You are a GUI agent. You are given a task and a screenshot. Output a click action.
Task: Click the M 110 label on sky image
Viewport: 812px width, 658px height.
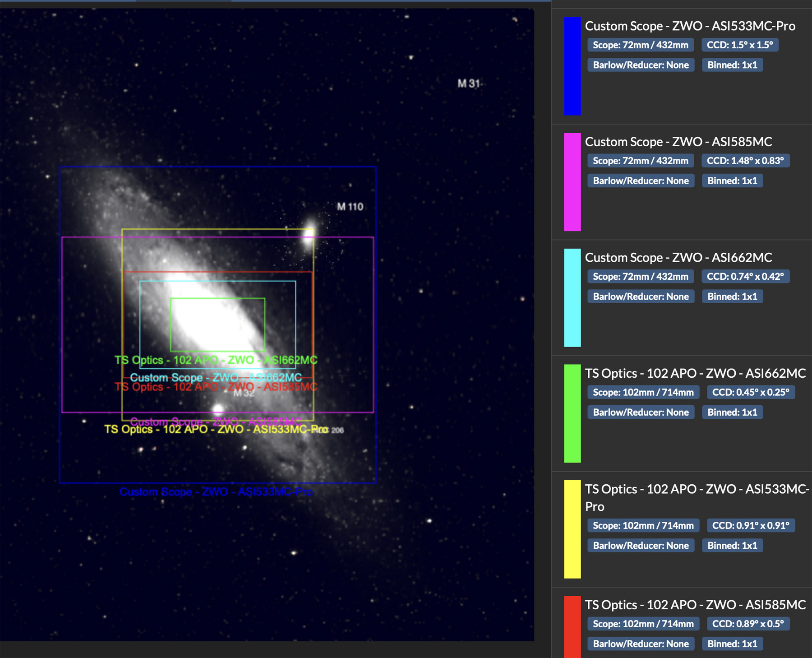[350, 207]
